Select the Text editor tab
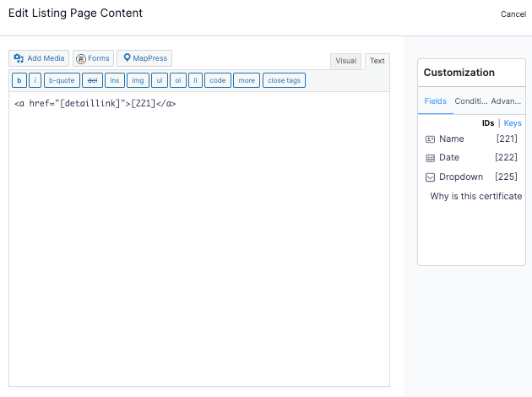This screenshot has width=532, height=397. point(377,61)
